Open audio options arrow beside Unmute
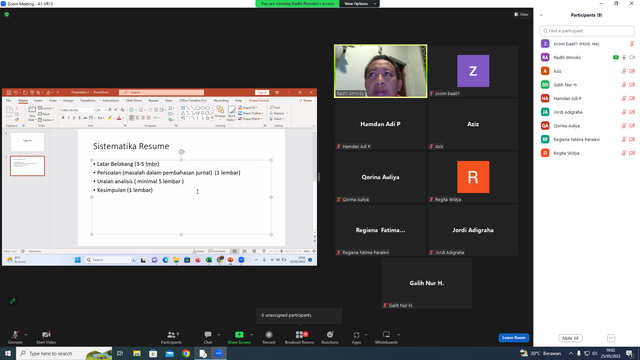The width and height of the screenshot is (640, 360). click(x=26, y=335)
